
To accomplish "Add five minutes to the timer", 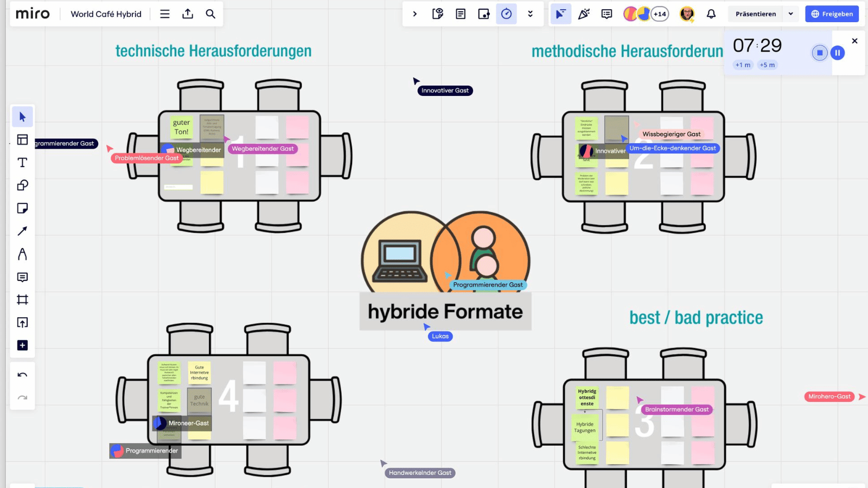I will point(767,65).
